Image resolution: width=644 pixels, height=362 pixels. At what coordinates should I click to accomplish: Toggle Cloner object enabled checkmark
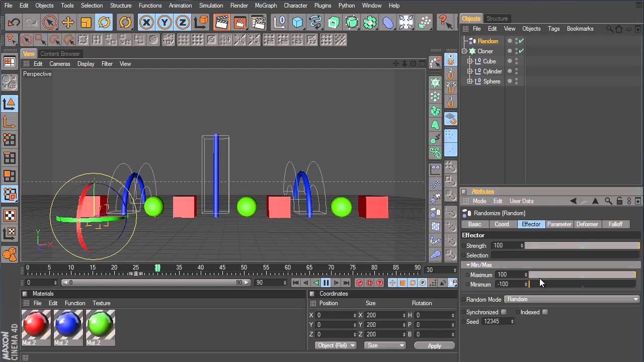pyautogui.click(x=521, y=51)
